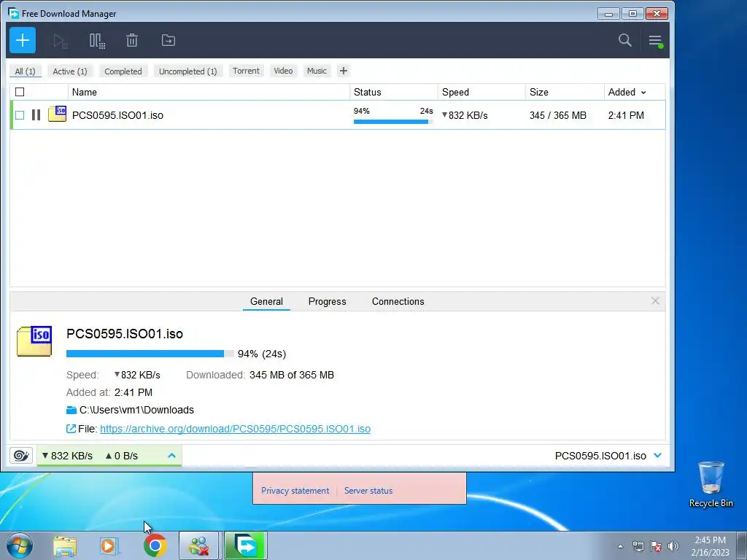Select the PCS0595.ISO01.iso file name in list
The image size is (747, 560).
(x=117, y=115)
